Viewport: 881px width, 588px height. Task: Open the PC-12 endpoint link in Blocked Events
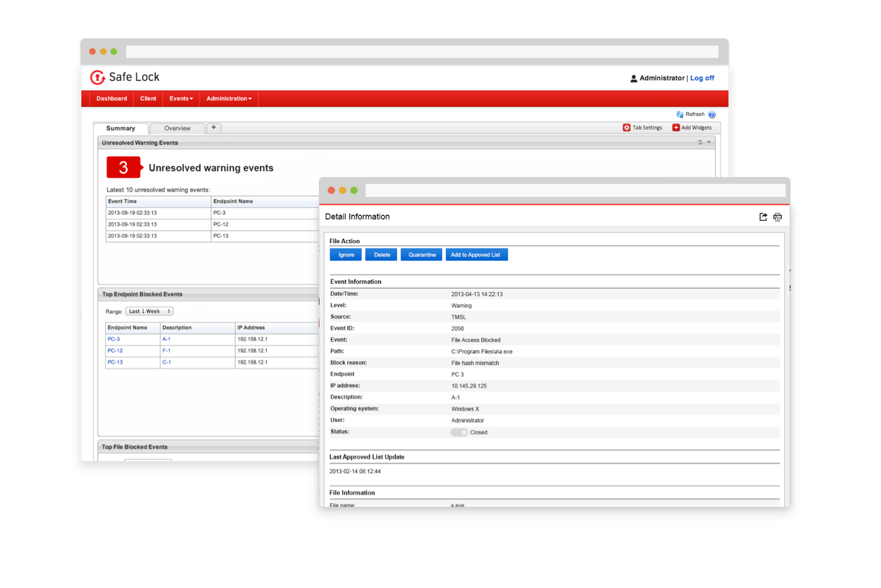click(x=115, y=351)
